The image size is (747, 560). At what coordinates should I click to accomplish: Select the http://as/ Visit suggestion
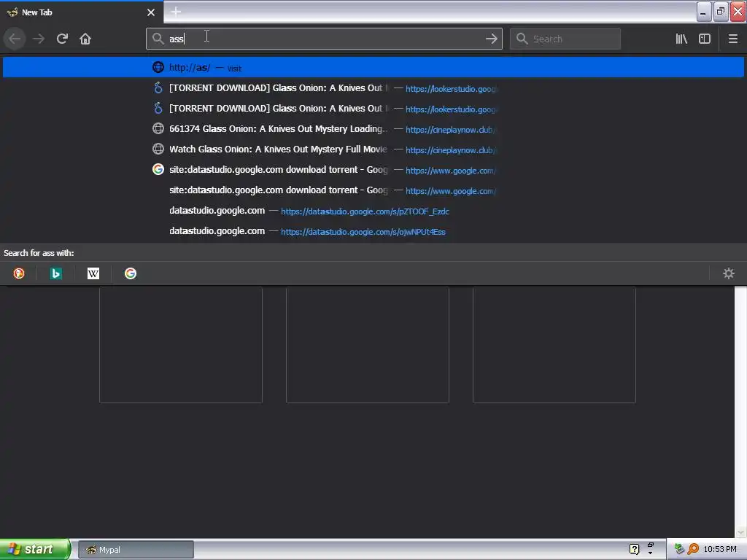(x=373, y=67)
